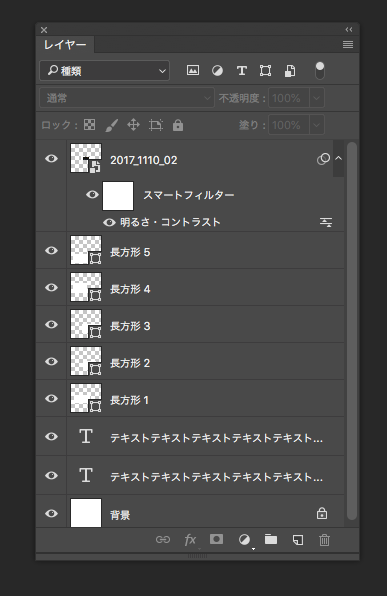
Task: Hide the 長方形 4 layer
Action: [x=51, y=287]
